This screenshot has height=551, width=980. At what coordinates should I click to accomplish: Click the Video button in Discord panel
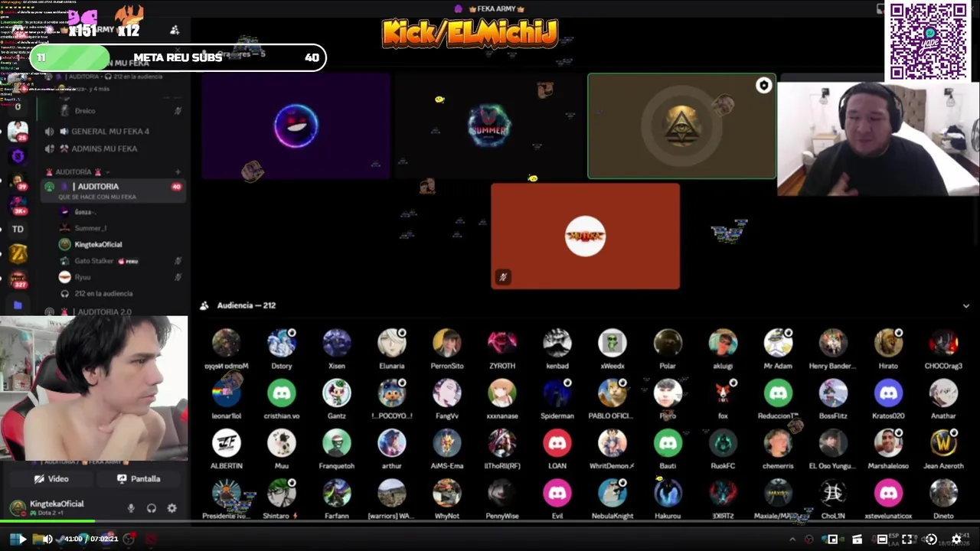tap(51, 479)
